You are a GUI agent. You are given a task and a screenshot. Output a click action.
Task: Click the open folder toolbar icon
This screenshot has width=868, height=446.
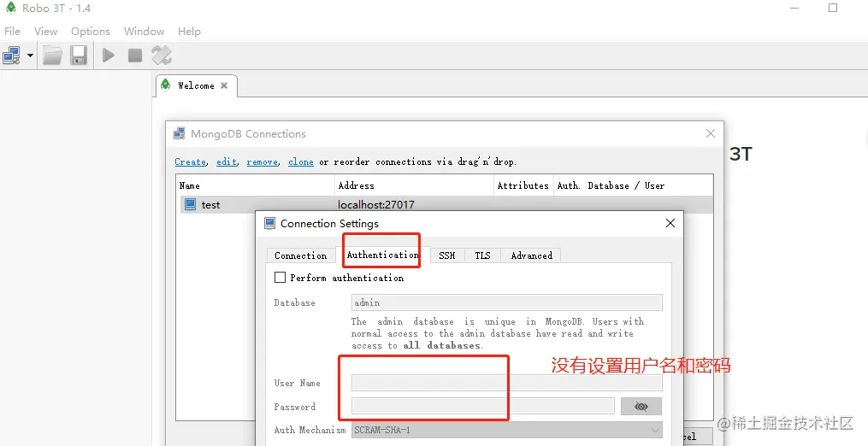point(52,56)
